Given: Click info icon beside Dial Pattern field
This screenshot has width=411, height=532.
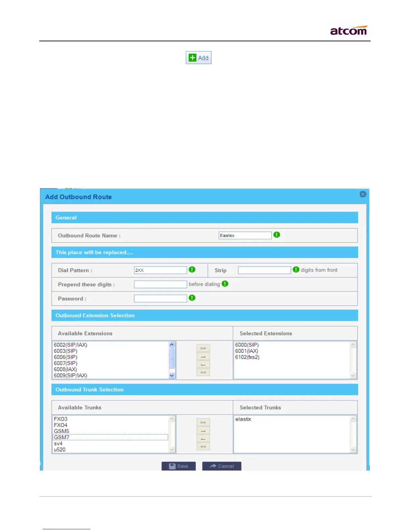Looking at the screenshot, I should [x=192, y=269].
